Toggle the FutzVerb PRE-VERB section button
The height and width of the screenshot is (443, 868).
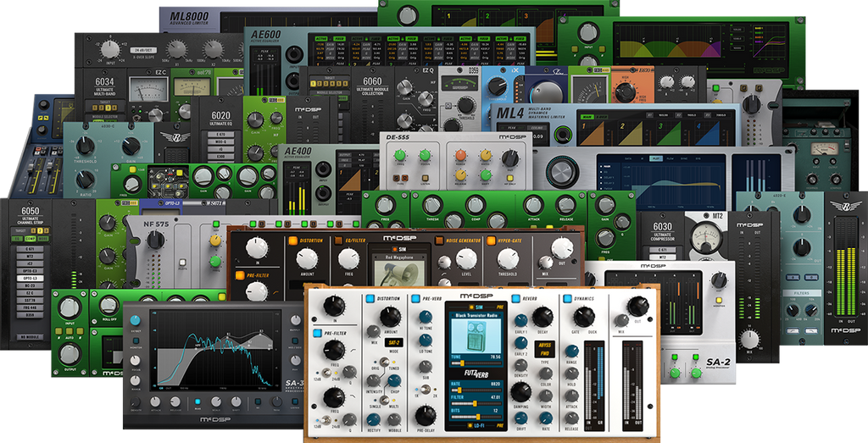pos(415,299)
